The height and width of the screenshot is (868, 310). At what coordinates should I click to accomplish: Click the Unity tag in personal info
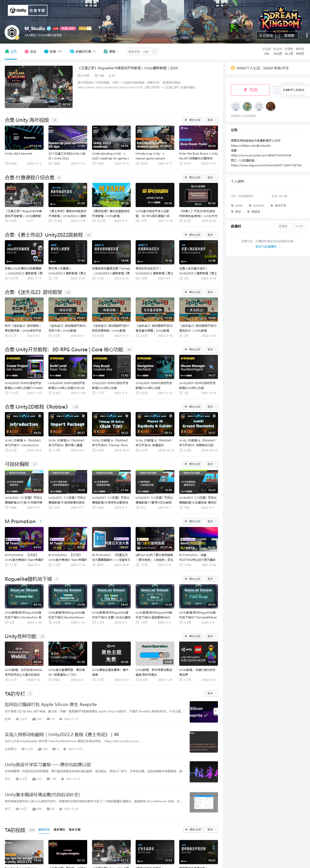pos(237,205)
